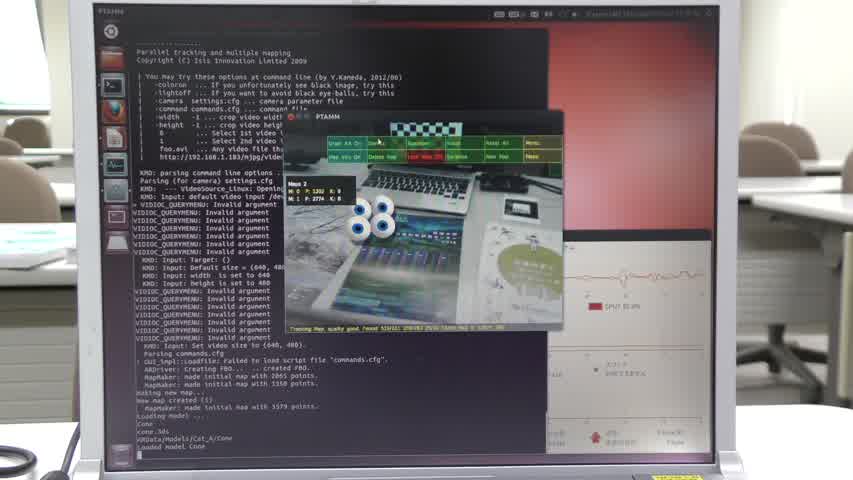Open Terminal from the launcher
The height and width of the screenshot is (480, 853).
pos(113,86)
